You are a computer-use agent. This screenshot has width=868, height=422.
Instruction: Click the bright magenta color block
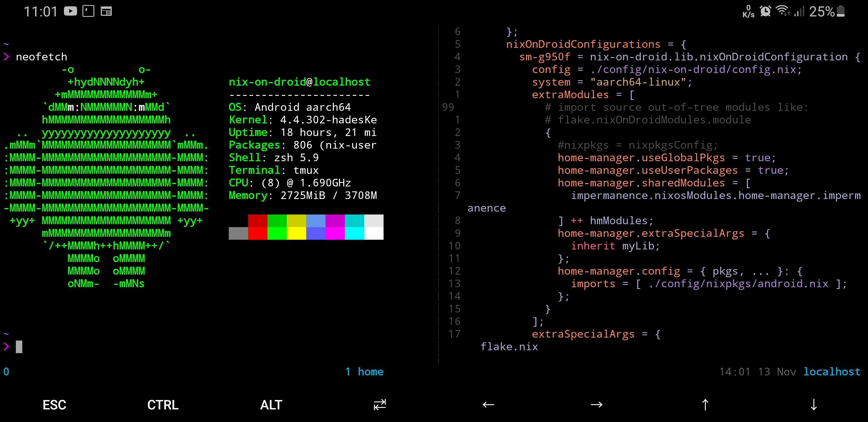(335, 233)
